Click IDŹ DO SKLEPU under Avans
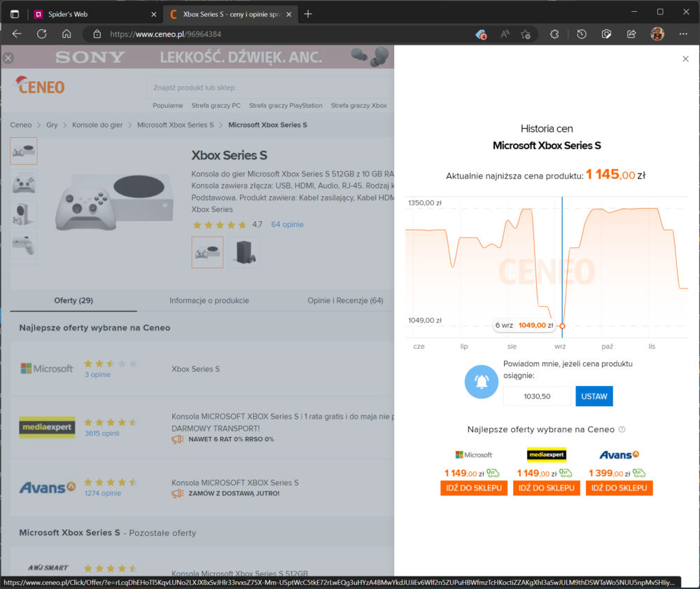This screenshot has width=700, height=589. coord(619,488)
